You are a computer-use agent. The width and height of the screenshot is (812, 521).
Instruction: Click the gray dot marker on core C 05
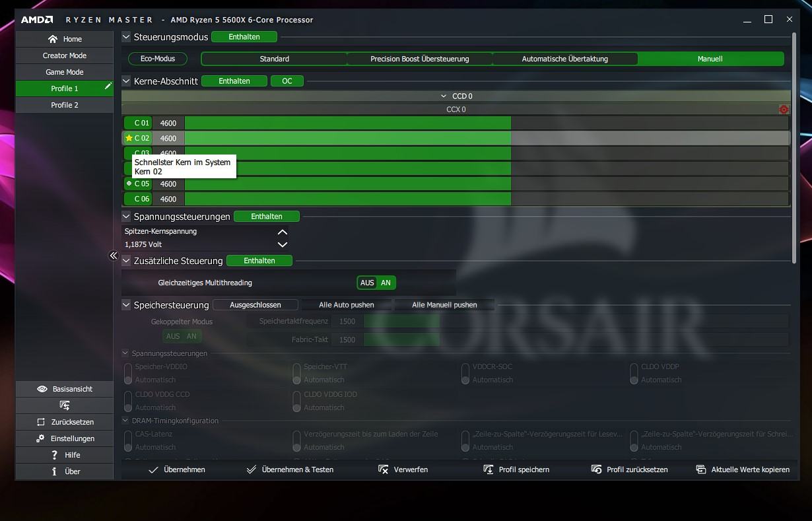coord(129,184)
